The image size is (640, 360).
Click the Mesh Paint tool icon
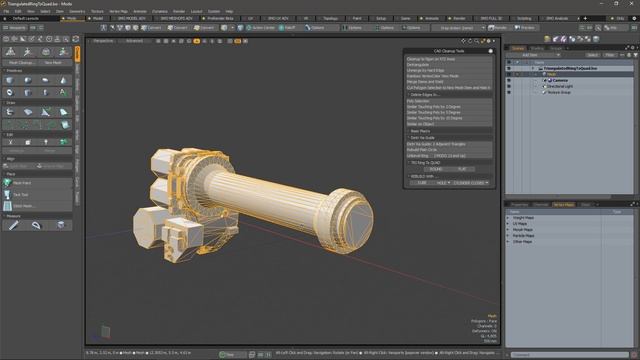(x=7, y=183)
